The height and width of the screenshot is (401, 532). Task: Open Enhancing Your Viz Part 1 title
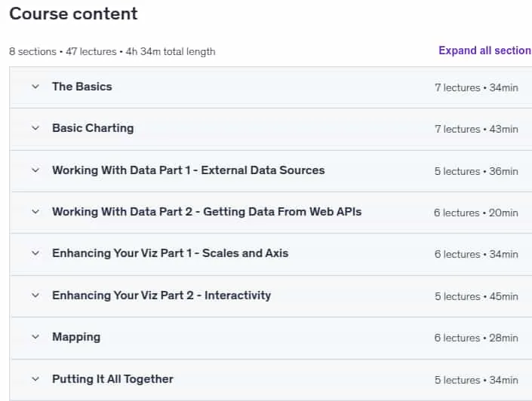171,253
